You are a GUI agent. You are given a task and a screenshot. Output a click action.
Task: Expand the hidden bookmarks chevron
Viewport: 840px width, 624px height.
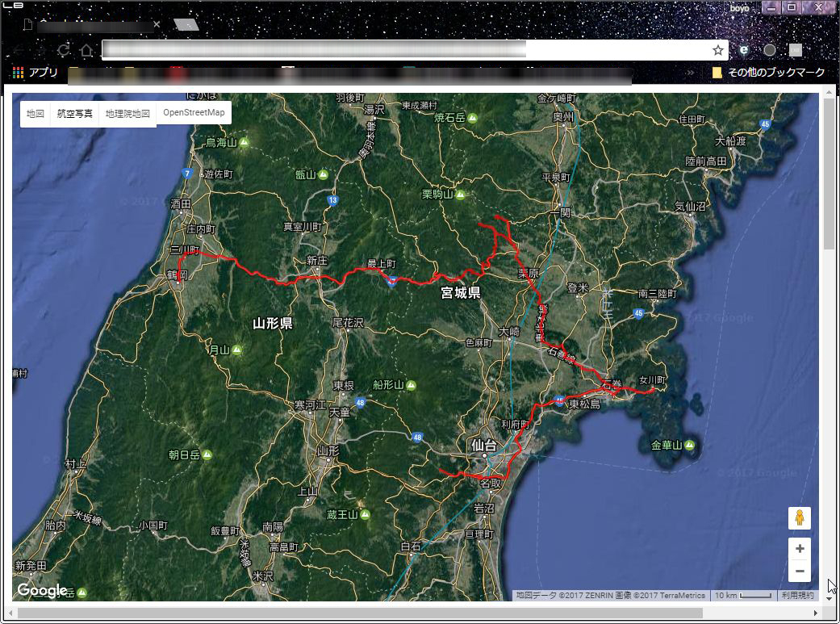click(x=690, y=73)
